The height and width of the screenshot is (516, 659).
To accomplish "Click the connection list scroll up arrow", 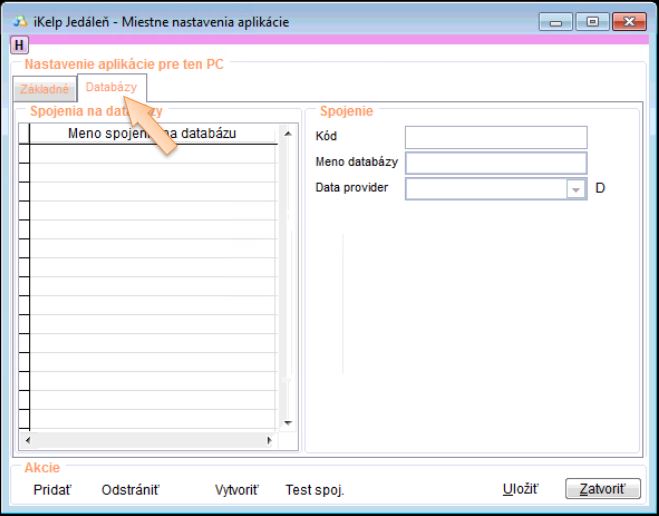I will (x=286, y=133).
